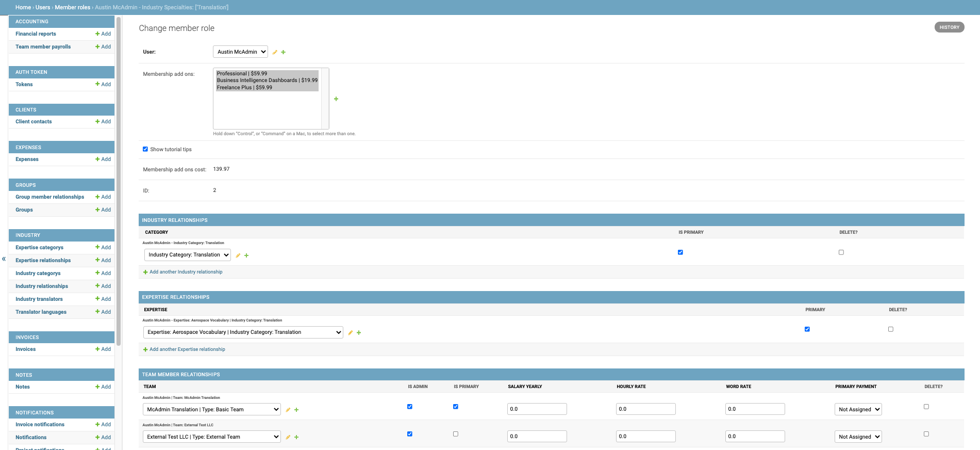This screenshot has width=980, height=450.
Task: Add new industry category via green plus icon
Action: [246, 255]
